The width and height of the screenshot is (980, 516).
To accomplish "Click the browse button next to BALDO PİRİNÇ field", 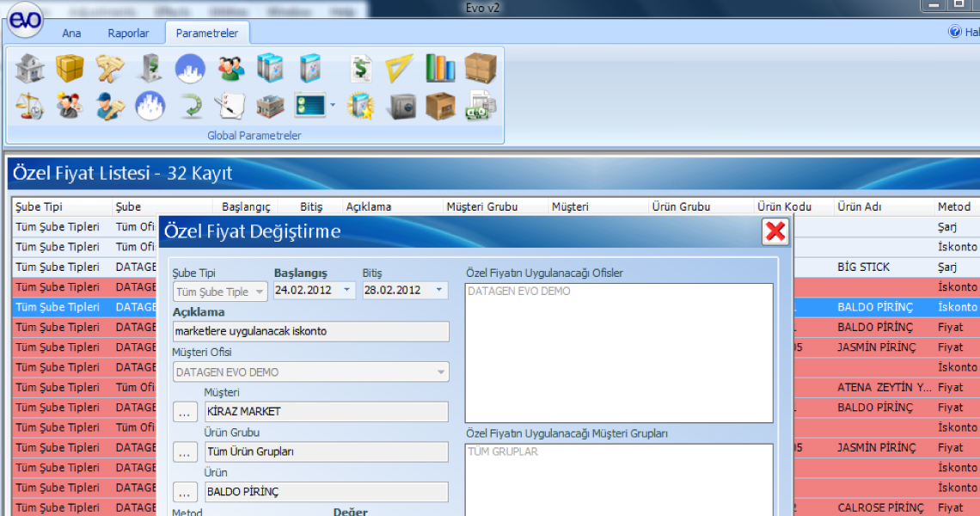I will [x=185, y=492].
